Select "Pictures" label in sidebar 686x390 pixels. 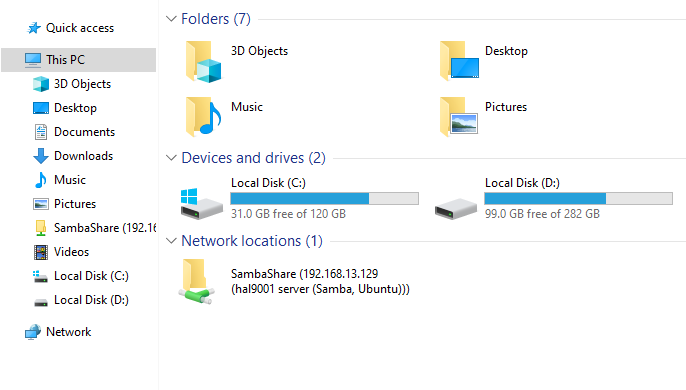click(75, 204)
